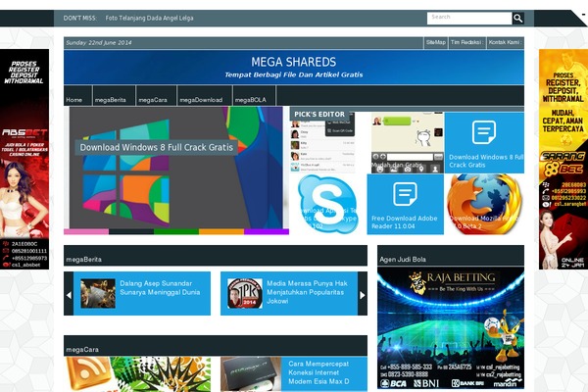The height and width of the screenshot is (392, 588).
Task: Click document icon on Adobe Reader tile
Action: tap(405, 194)
